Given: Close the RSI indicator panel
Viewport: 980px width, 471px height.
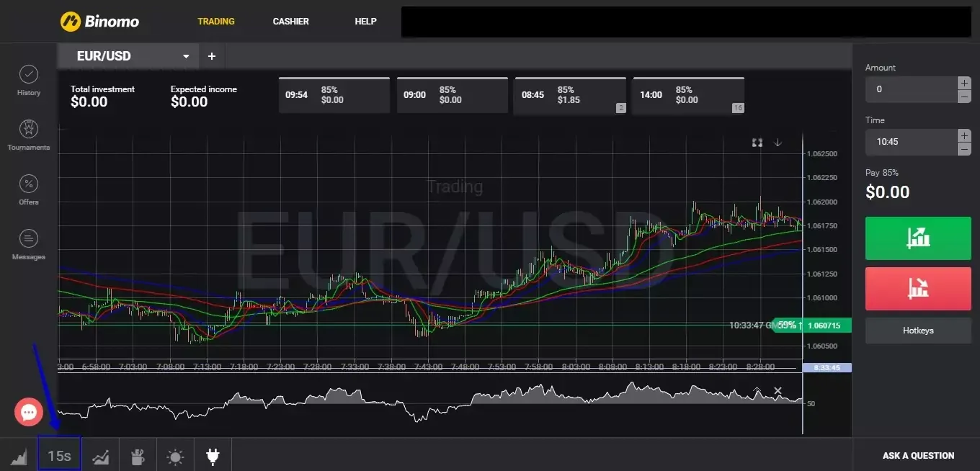Looking at the screenshot, I should tap(778, 391).
